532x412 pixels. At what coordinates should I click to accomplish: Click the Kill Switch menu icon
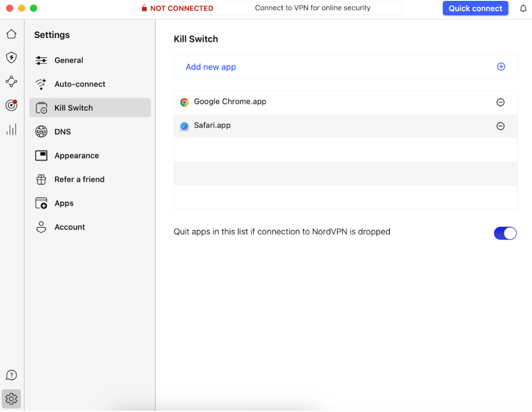point(42,108)
